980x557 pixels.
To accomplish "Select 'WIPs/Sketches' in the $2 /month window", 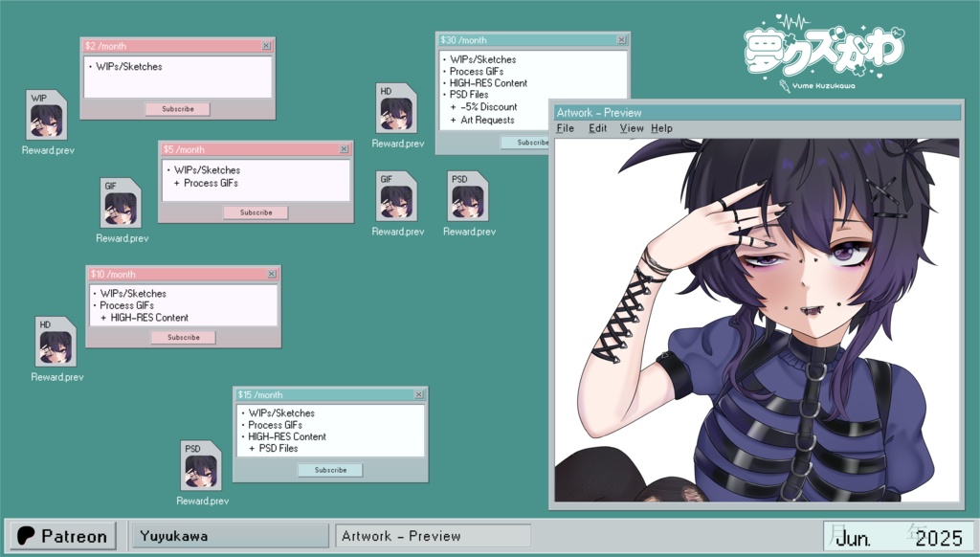I will [x=129, y=66].
